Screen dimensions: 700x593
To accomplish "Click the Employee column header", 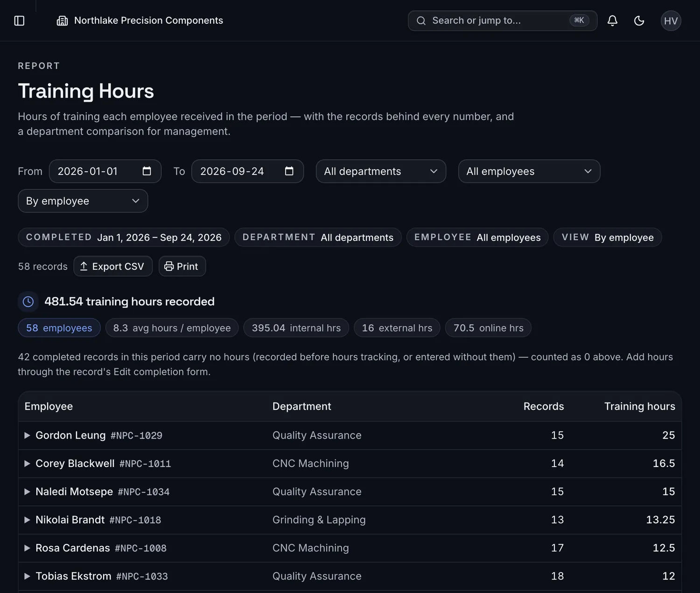I will (x=49, y=406).
